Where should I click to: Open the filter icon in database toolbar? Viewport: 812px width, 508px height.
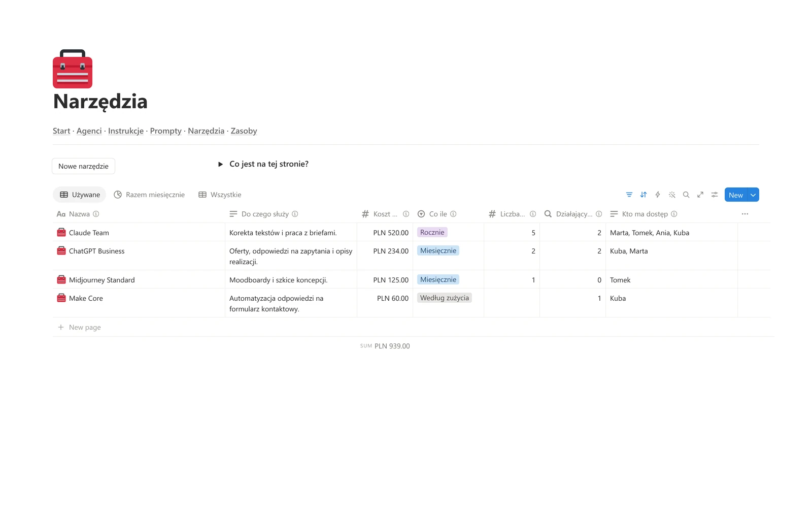629,195
